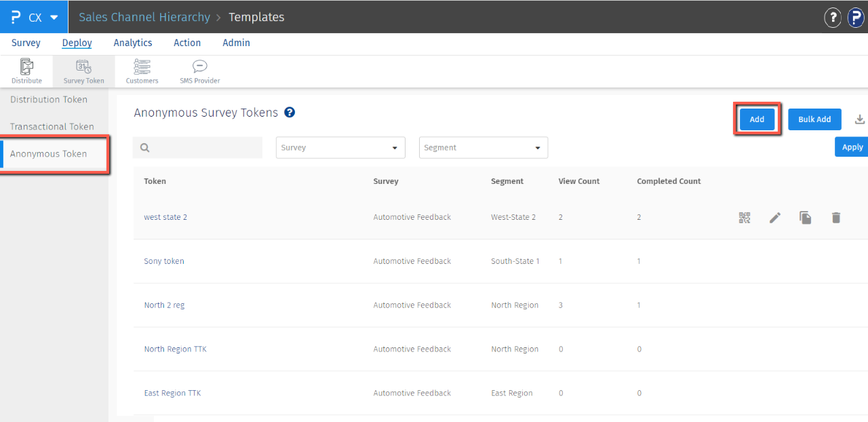Click the download icon beside Bulk Add

point(859,119)
